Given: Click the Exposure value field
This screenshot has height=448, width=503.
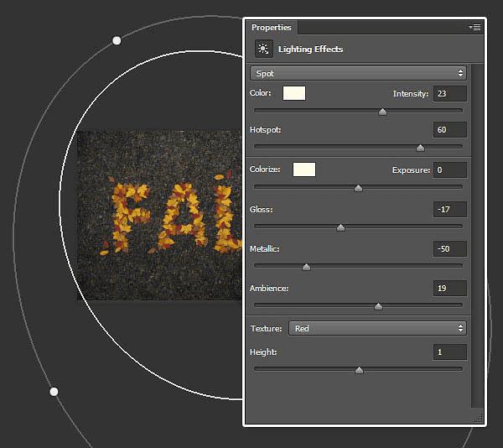Looking at the screenshot, I should click(x=449, y=169).
